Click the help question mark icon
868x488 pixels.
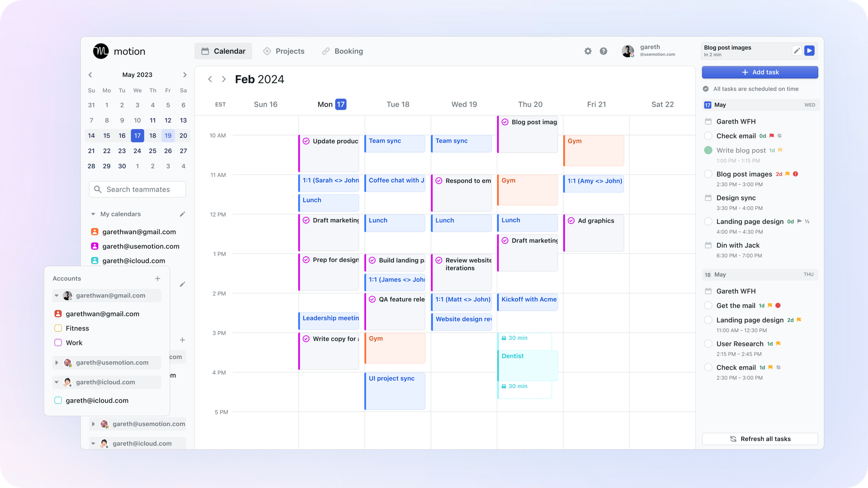pos(603,51)
